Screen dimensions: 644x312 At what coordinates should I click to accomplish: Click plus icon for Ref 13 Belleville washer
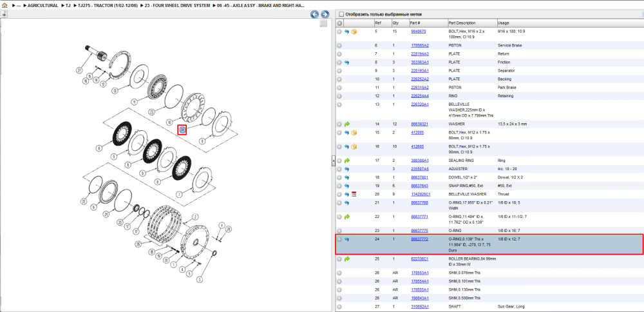(x=339, y=104)
